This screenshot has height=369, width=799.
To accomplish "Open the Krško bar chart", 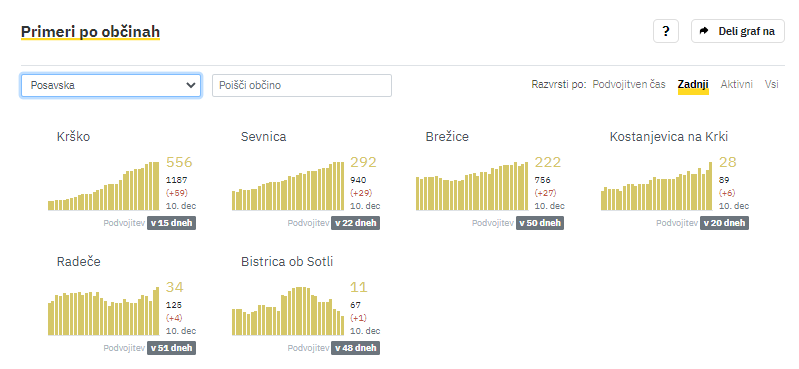I will [x=103, y=186].
